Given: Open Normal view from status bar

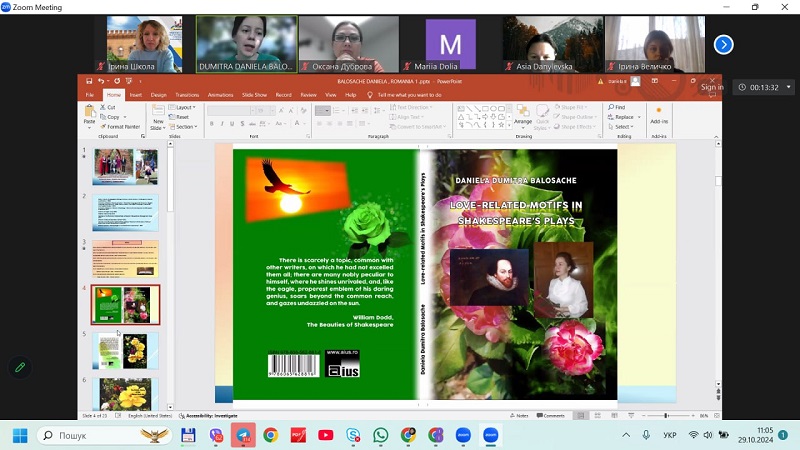Looking at the screenshot, I should coord(581,416).
